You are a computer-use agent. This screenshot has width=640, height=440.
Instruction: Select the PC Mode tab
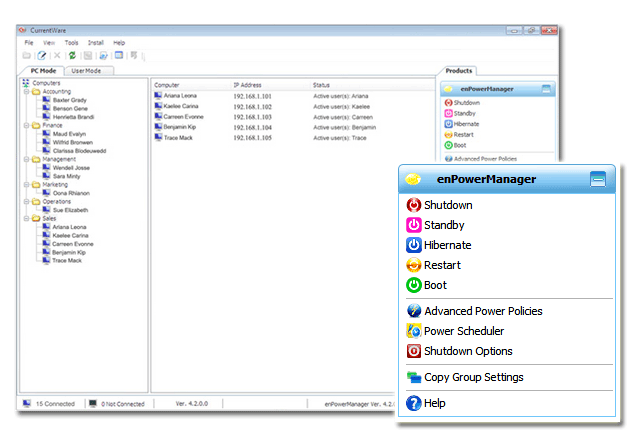point(43,71)
